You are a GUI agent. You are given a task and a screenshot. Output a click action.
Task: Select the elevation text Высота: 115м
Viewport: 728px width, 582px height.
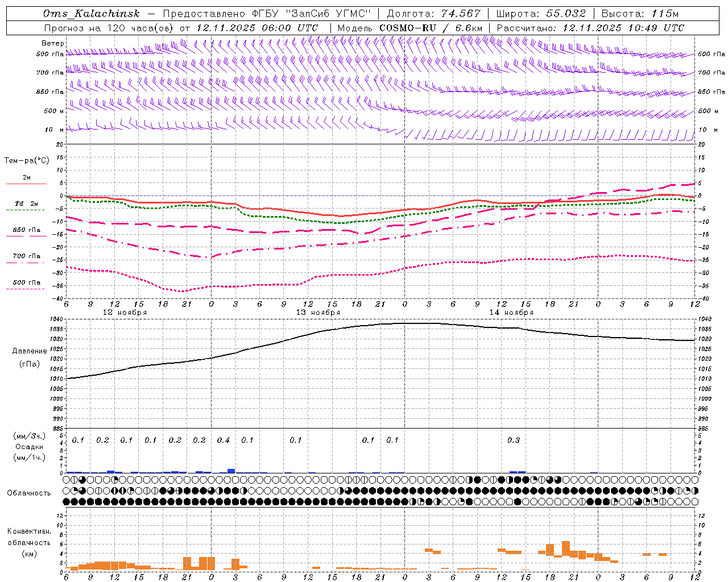(x=640, y=14)
